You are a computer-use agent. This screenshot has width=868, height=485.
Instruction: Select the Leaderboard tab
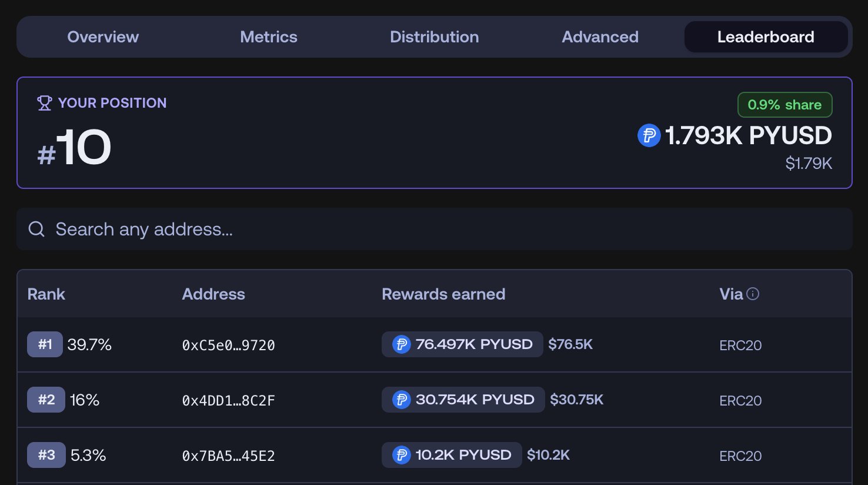pyautogui.click(x=766, y=37)
